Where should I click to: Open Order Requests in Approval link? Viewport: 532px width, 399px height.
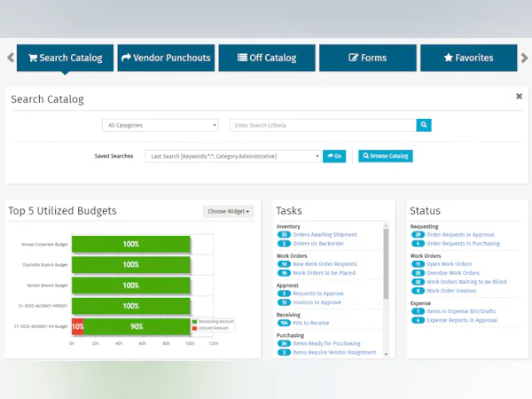(460, 234)
